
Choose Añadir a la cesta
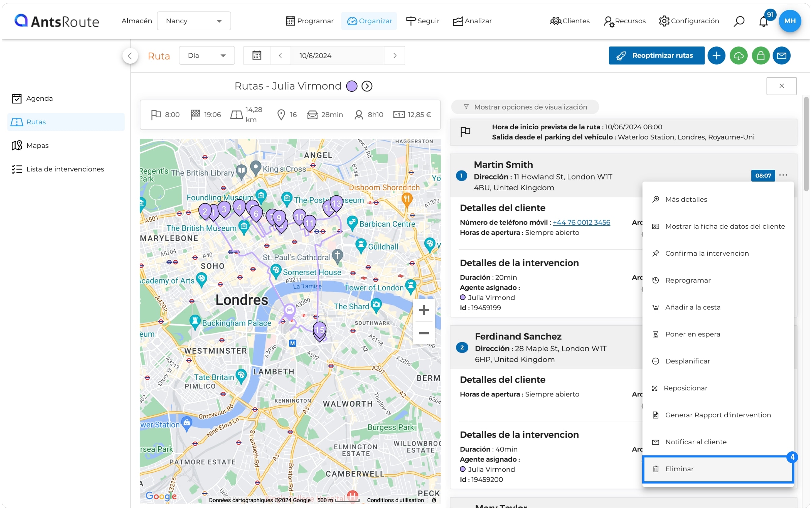(x=718, y=308)
